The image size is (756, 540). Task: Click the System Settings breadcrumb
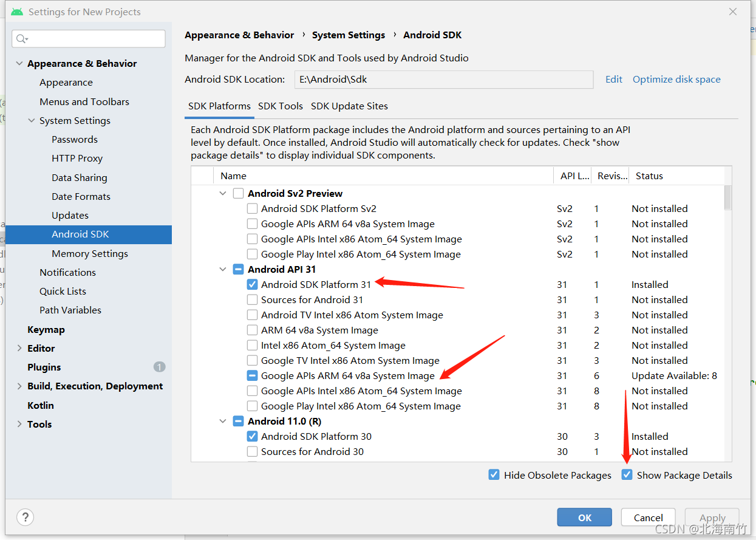tap(349, 35)
